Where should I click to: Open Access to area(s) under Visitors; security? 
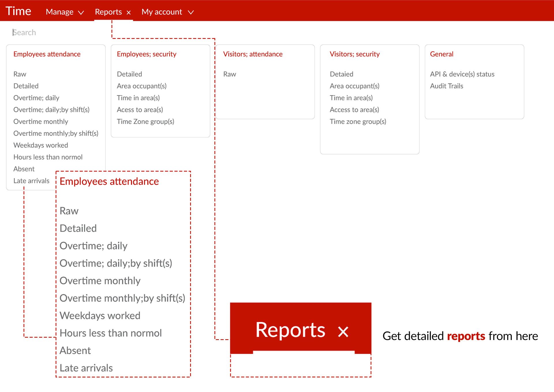click(x=354, y=110)
